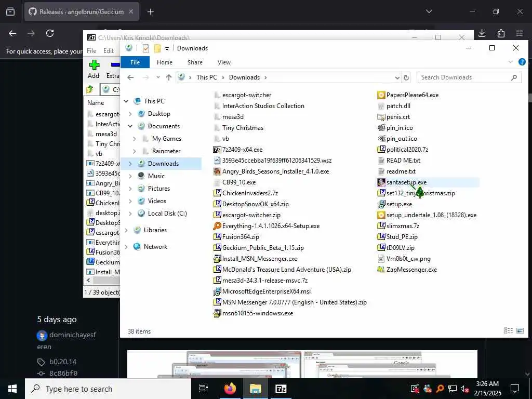Expand Network tree node

click(126, 247)
